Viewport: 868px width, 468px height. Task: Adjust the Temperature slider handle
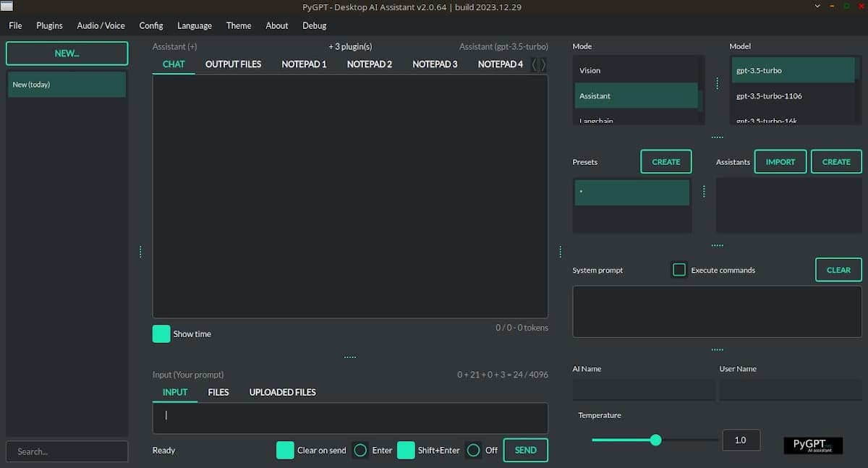655,440
